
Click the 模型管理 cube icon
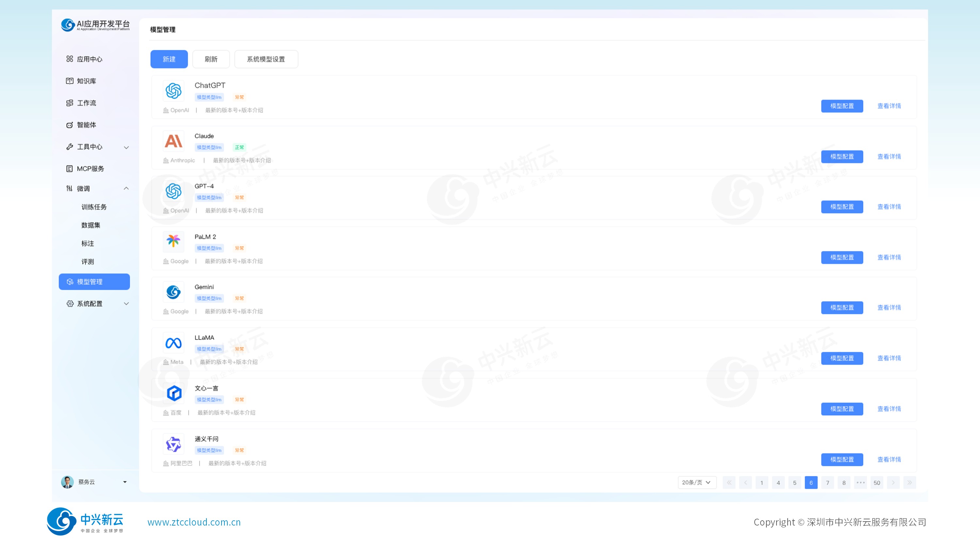pyautogui.click(x=70, y=282)
